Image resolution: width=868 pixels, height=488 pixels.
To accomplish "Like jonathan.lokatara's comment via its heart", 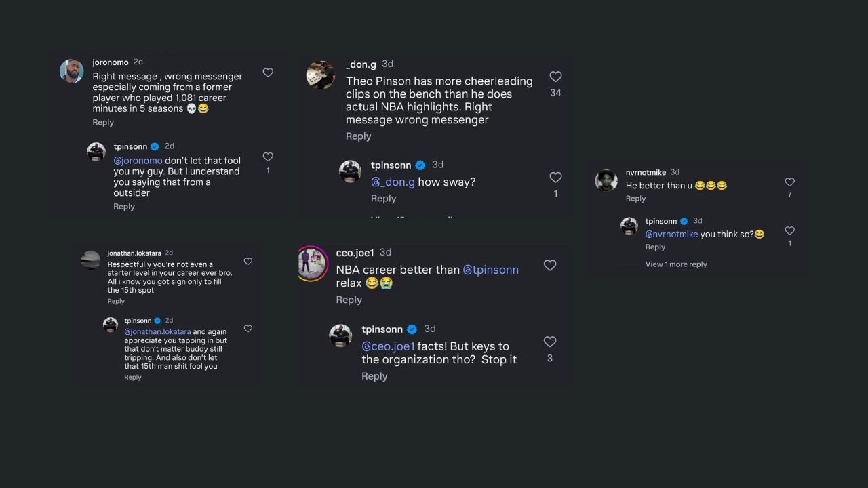I will [x=248, y=262].
